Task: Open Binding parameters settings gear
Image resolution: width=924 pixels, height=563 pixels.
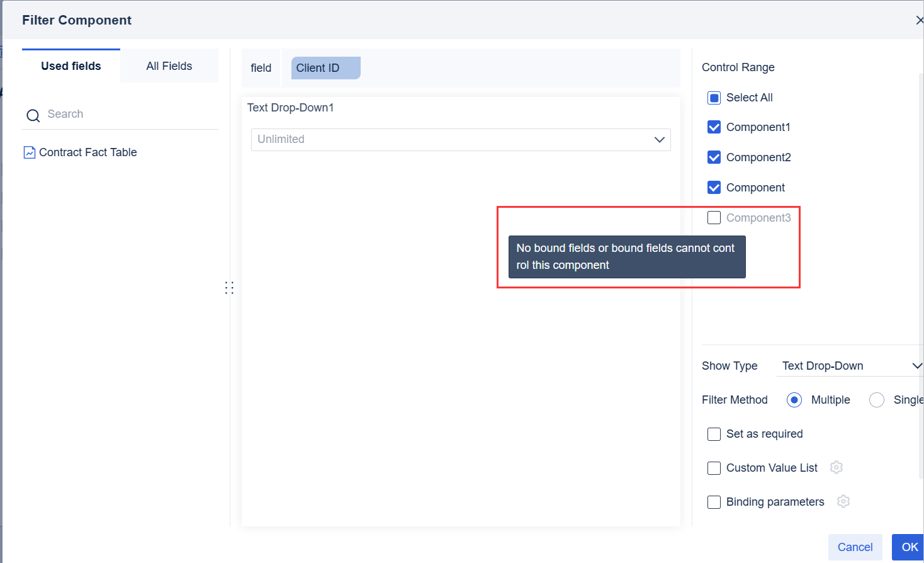Action: pyautogui.click(x=843, y=501)
